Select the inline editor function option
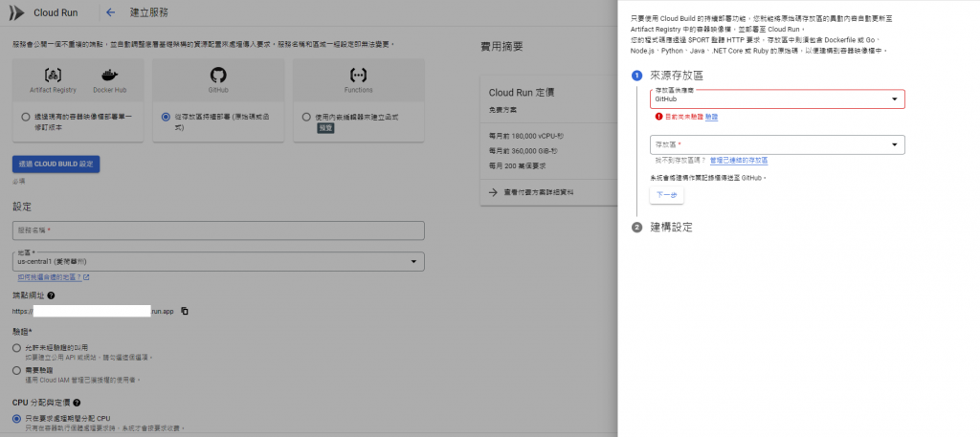 [x=306, y=117]
